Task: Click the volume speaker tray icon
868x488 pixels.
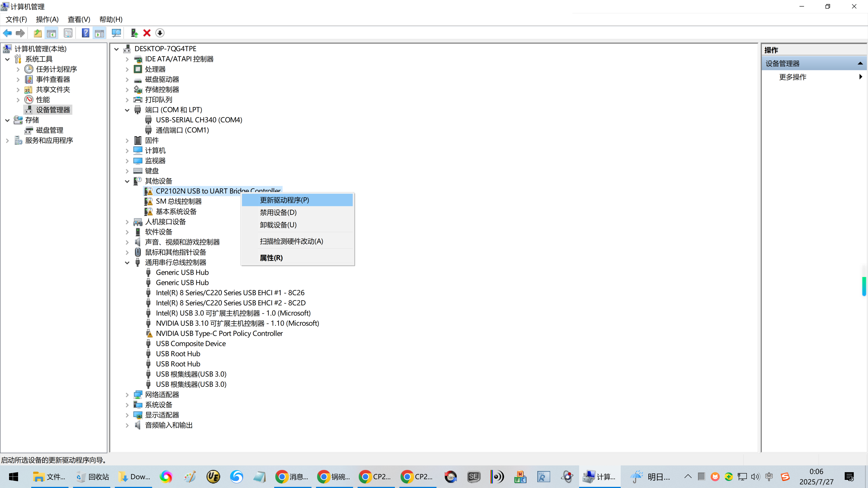Action: (x=755, y=476)
